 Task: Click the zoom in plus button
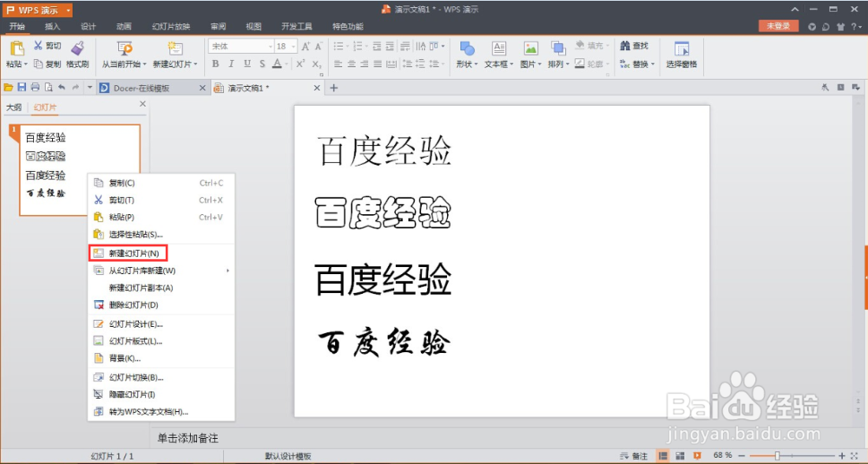(842, 455)
